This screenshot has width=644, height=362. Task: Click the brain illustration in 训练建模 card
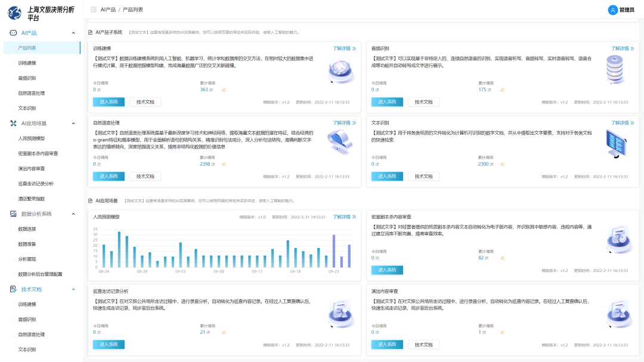point(342,72)
